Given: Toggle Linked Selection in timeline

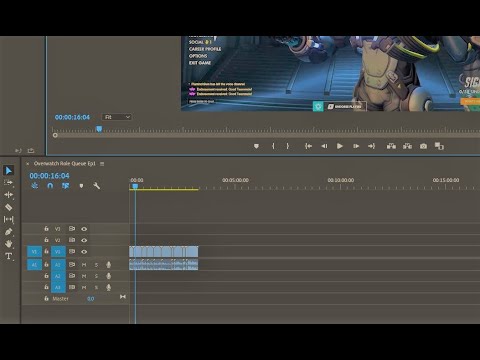Looking at the screenshot, I should tap(66, 186).
